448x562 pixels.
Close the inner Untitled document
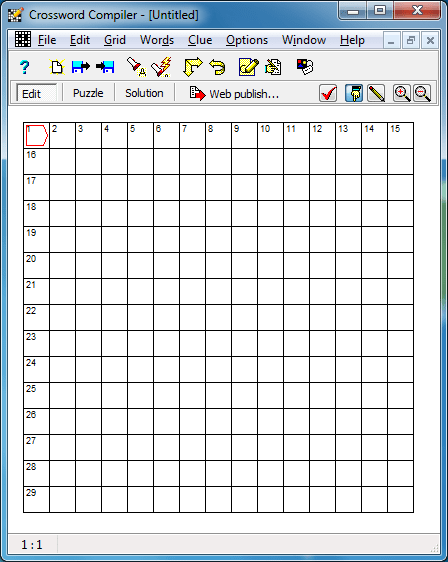click(430, 40)
